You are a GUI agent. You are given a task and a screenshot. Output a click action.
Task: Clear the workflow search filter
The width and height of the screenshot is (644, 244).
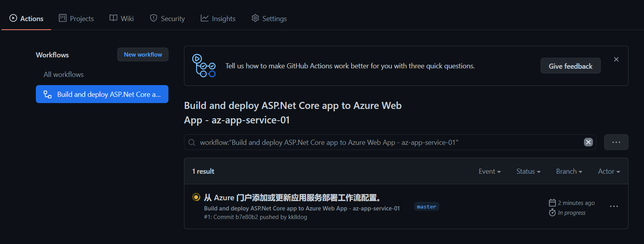point(588,142)
